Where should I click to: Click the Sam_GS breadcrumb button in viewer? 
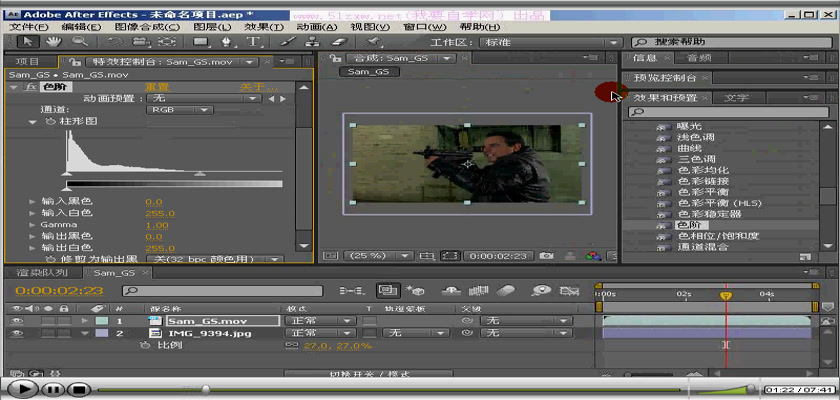(369, 72)
